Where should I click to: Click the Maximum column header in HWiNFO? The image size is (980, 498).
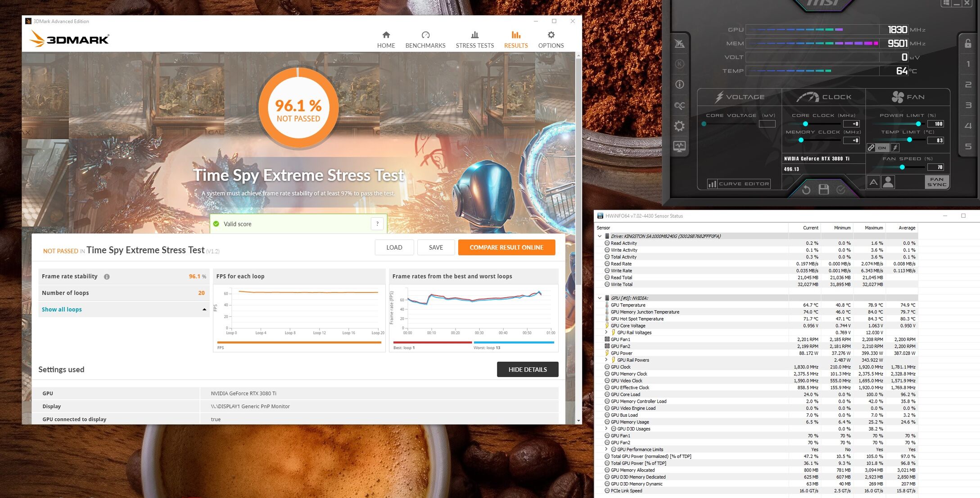click(870, 228)
